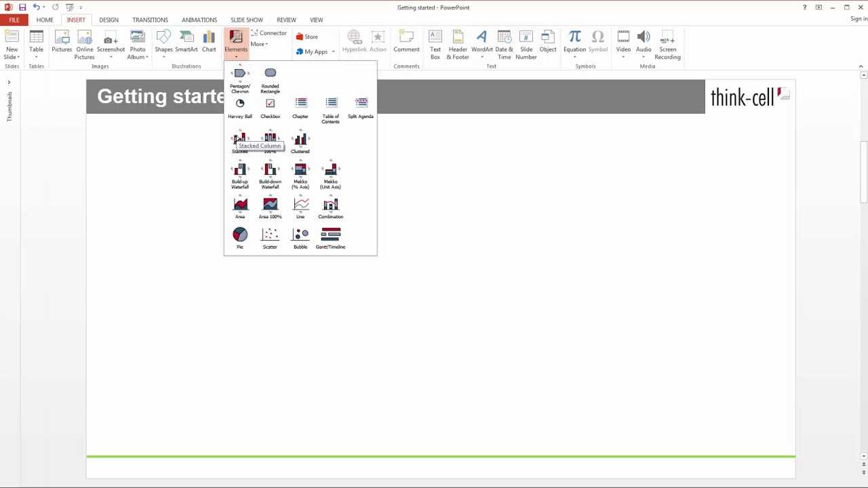The height and width of the screenshot is (488, 868).
Task: Insert a Pie chart from Elements
Action: [239, 237]
